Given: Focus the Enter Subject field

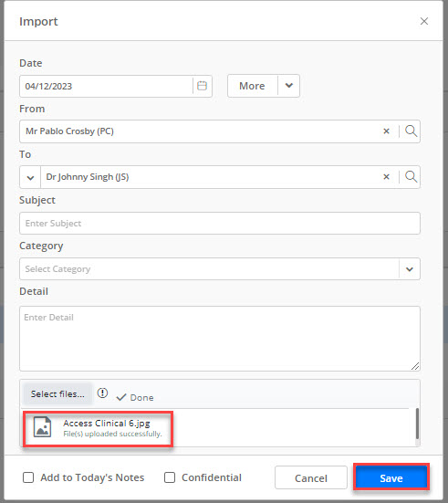Looking at the screenshot, I should click(220, 224).
